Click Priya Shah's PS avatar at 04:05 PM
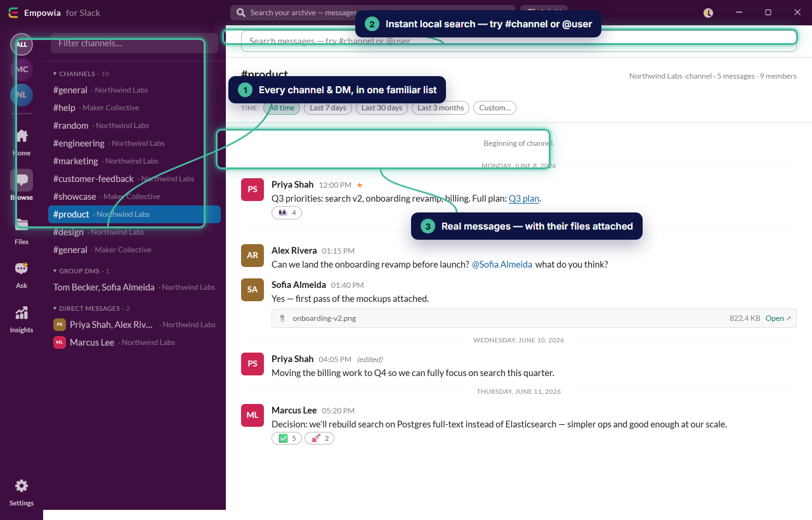 pos(252,364)
